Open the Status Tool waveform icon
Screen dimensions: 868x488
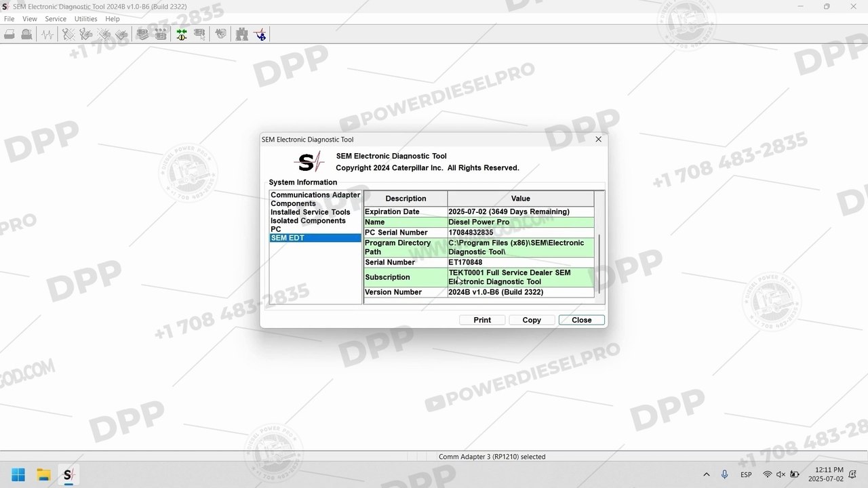pos(47,34)
